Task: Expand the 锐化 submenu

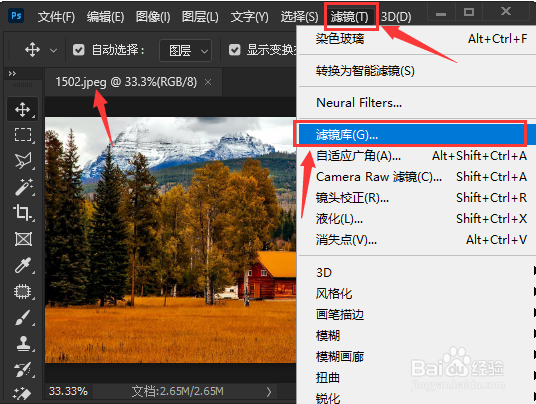Action: [x=417, y=398]
